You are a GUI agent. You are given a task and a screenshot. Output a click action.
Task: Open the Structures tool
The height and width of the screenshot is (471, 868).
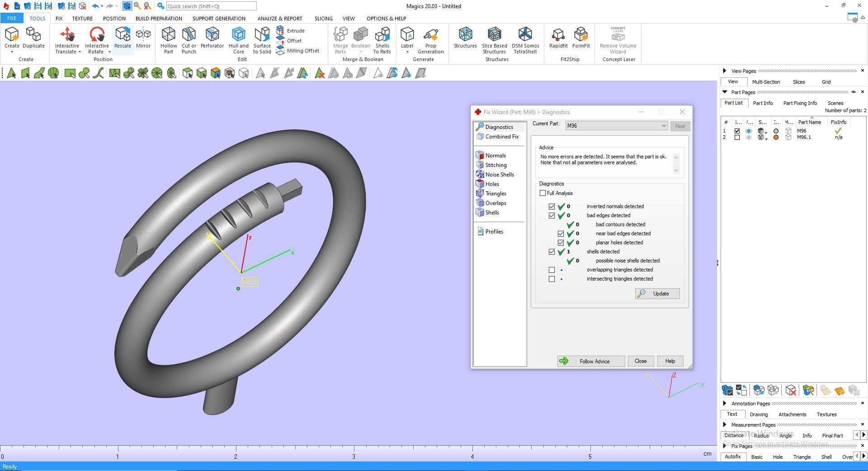(x=465, y=38)
